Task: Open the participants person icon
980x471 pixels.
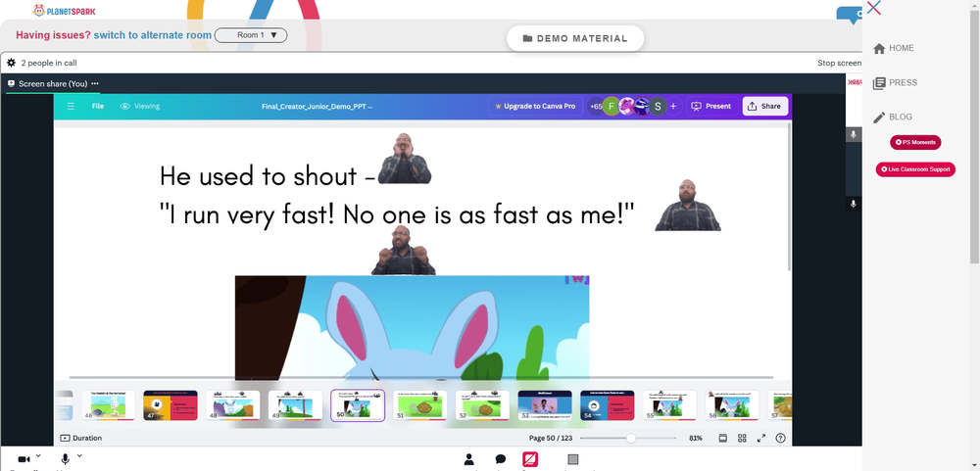Action: point(468,460)
